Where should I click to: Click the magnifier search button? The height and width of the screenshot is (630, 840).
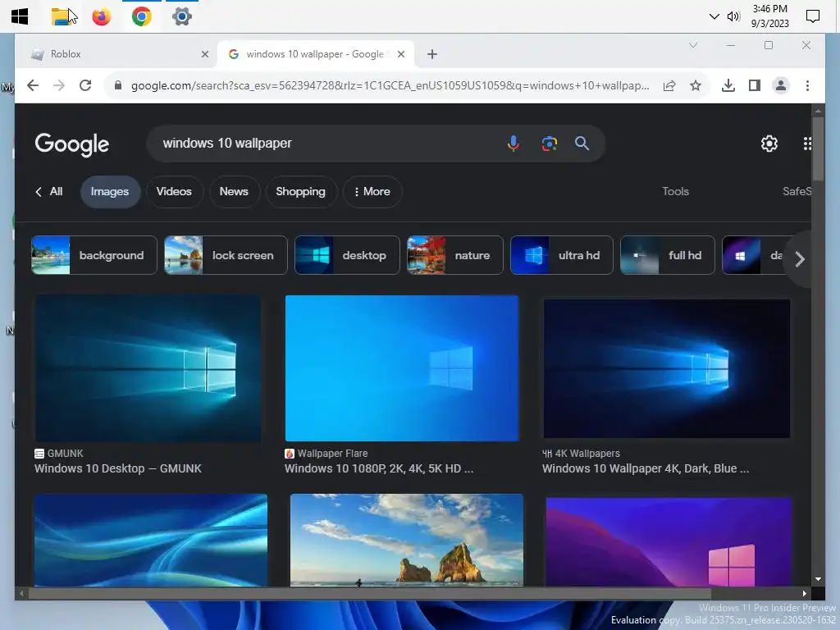click(x=582, y=144)
